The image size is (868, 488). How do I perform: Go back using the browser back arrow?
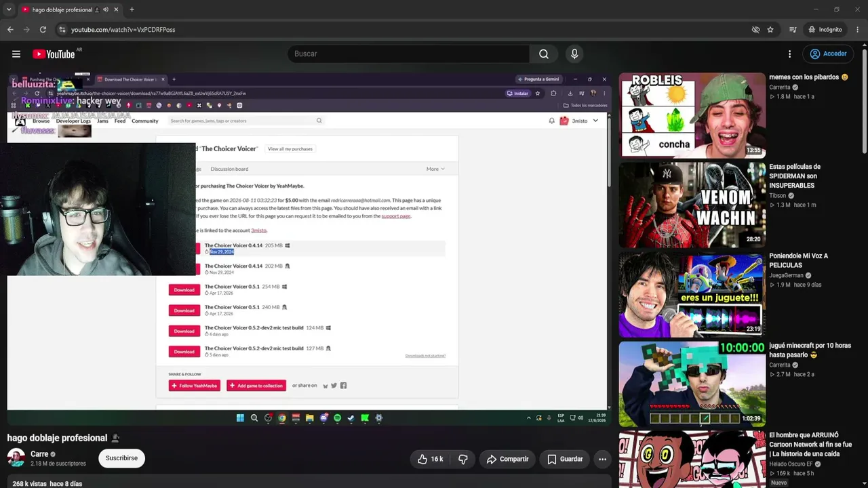click(10, 30)
